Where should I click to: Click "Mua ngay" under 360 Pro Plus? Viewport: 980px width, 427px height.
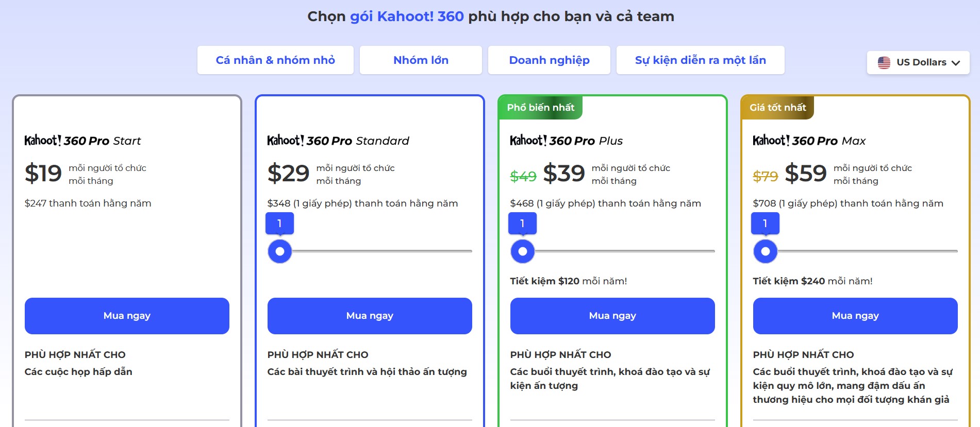point(612,316)
